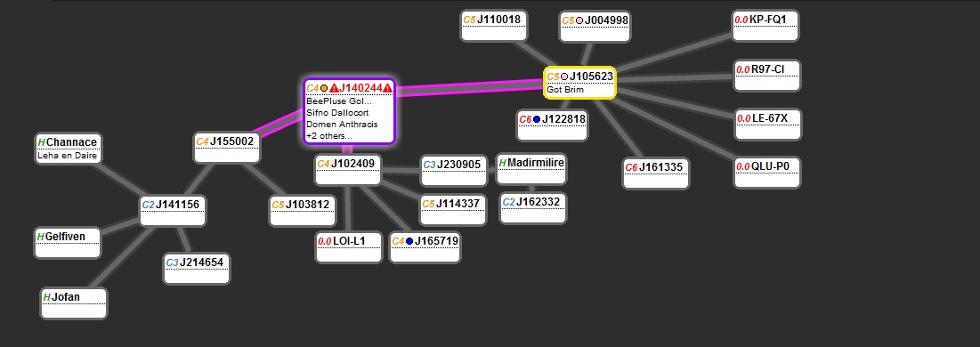The image size is (980, 347).
Task: Select the J114337 system node
Action: click(452, 210)
